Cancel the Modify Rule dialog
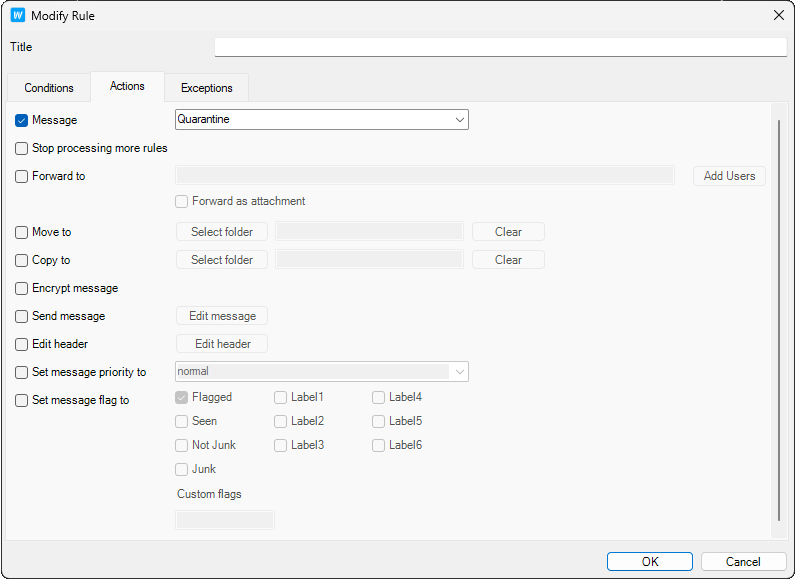Screen dimensions: 796x579 tap(743, 562)
